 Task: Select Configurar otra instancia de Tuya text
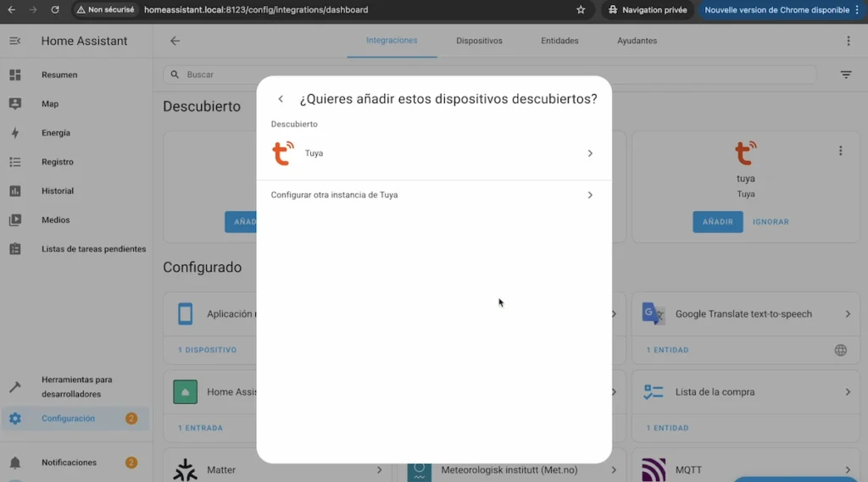(x=334, y=195)
